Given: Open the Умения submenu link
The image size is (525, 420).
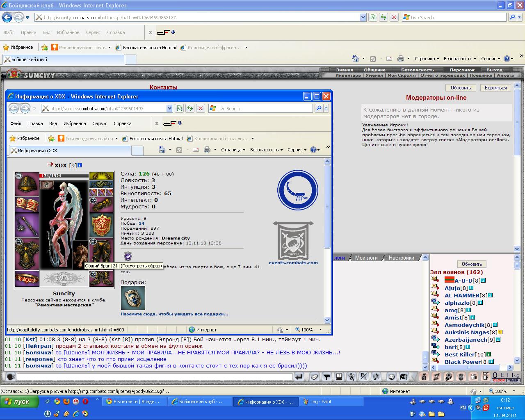Looking at the screenshot, I should pyautogui.click(x=374, y=75).
